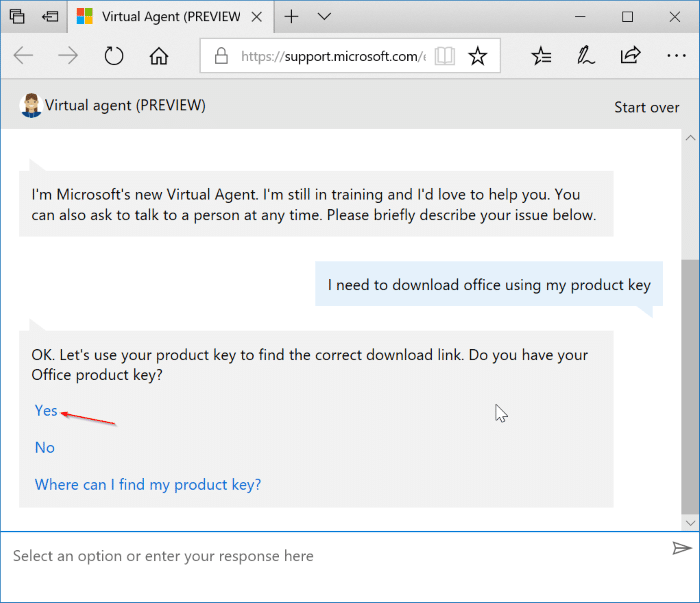Image resolution: width=700 pixels, height=603 pixels.
Task: Go forward to next page
Action: click(68, 56)
